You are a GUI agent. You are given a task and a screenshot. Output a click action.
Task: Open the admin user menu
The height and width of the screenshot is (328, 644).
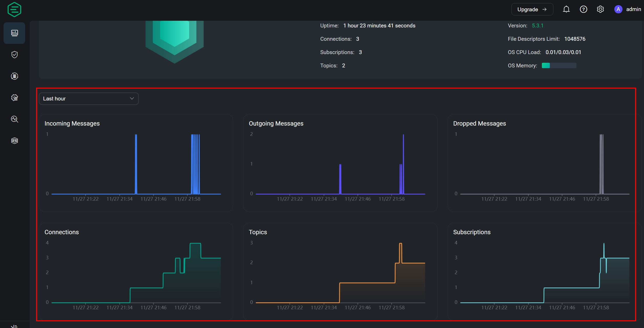click(633, 9)
